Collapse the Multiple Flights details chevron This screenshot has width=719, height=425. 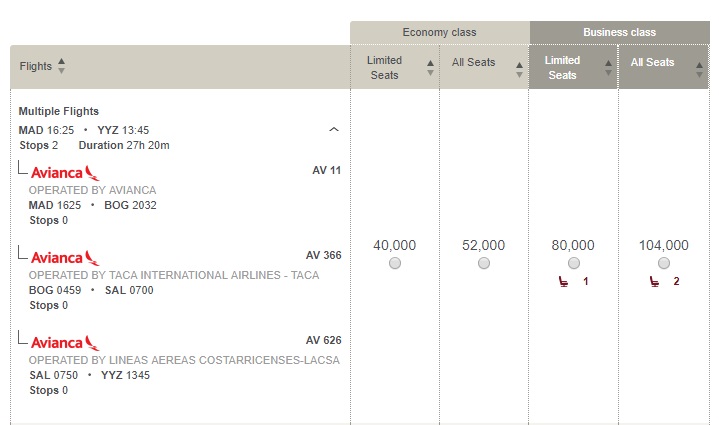(334, 130)
